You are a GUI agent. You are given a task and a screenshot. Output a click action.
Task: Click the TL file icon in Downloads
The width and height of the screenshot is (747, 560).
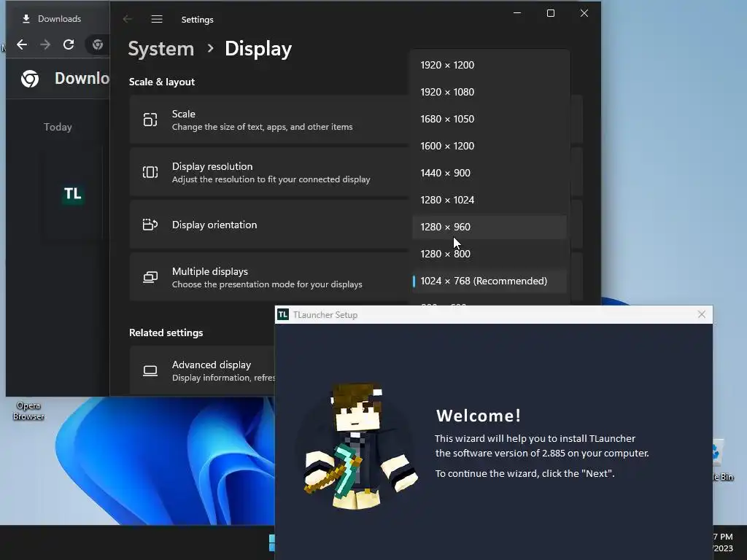coord(72,194)
